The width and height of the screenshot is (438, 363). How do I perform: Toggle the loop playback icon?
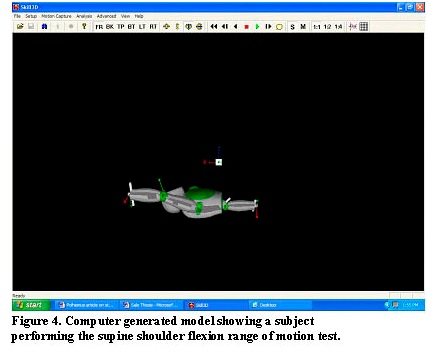pyautogui.click(x=279, y=27)
